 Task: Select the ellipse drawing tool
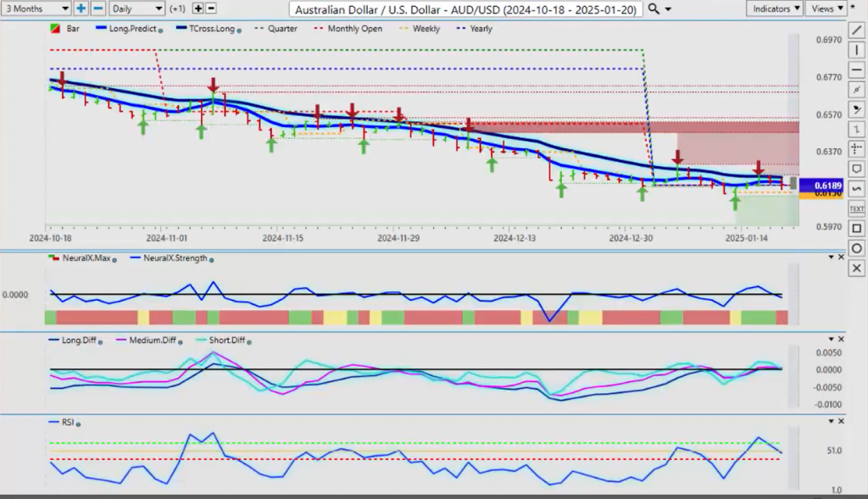[856, 248]
